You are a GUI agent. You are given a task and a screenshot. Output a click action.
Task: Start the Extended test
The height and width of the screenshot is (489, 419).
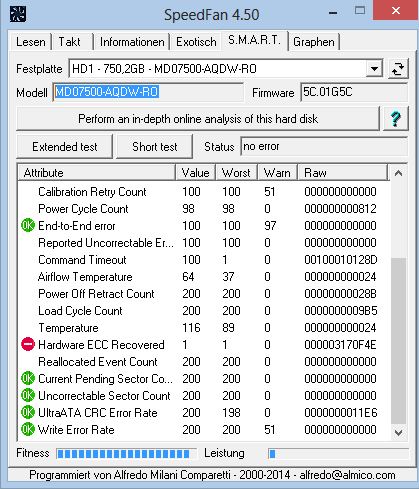click(x=65, y=147)
